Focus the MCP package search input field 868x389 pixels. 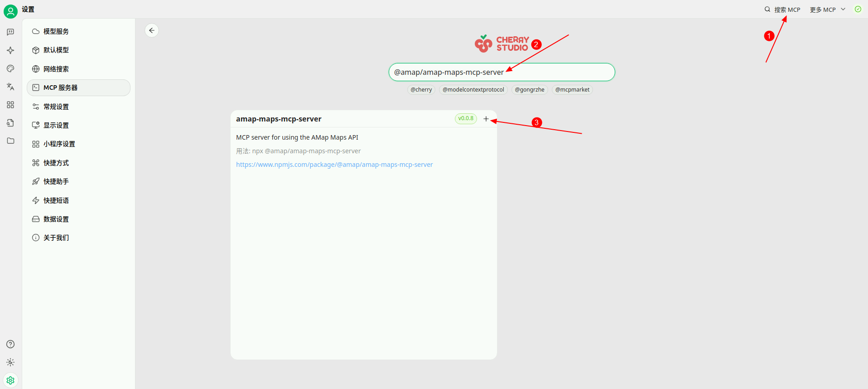click(x=502, y=72)
